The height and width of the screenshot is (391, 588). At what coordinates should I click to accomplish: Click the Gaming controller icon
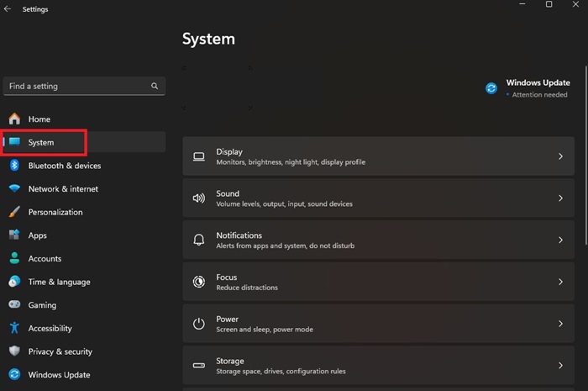[x=14, y=304]
